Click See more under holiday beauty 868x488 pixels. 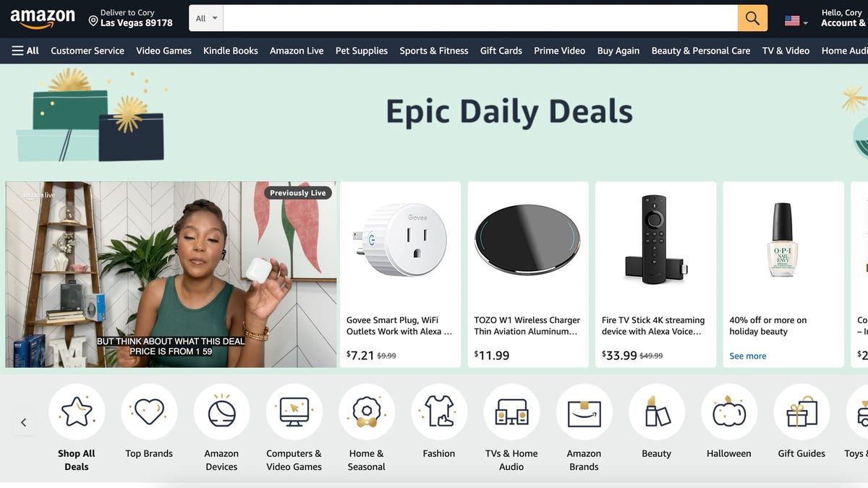point(747,356)
